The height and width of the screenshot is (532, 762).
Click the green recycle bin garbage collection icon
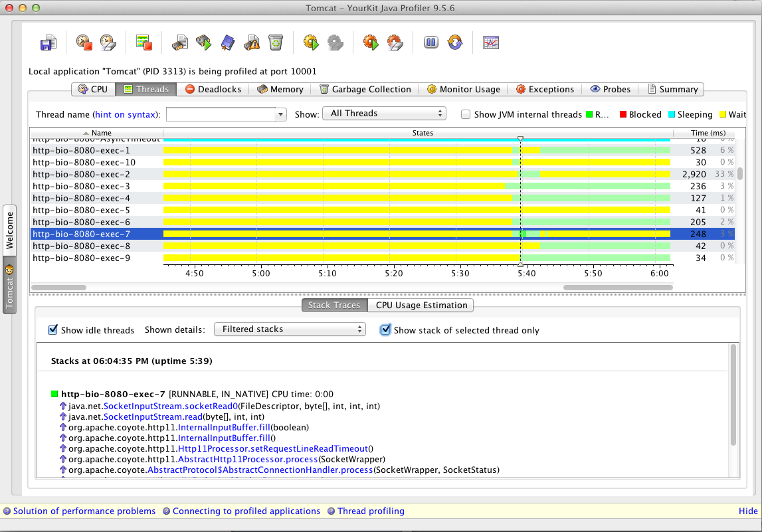(276, 43)
